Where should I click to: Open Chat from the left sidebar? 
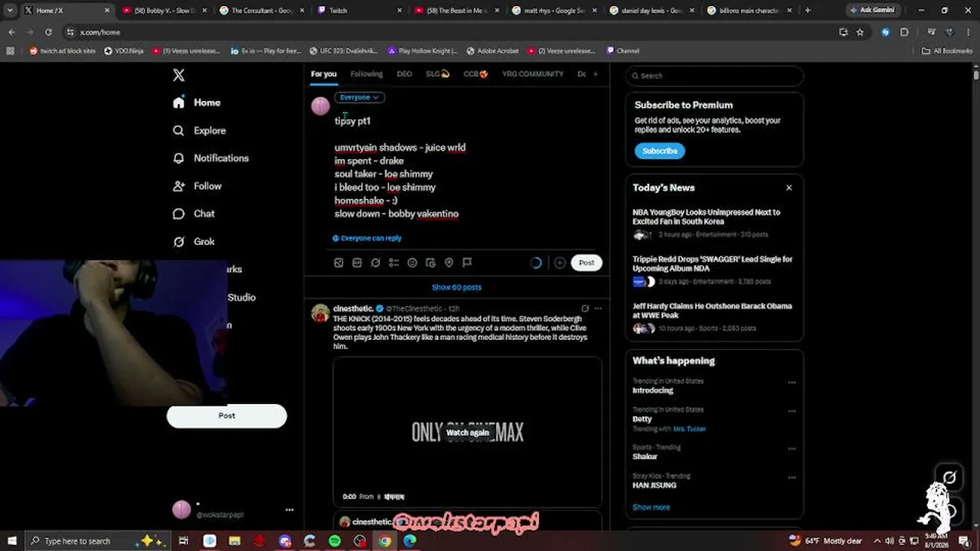(194, 214)
